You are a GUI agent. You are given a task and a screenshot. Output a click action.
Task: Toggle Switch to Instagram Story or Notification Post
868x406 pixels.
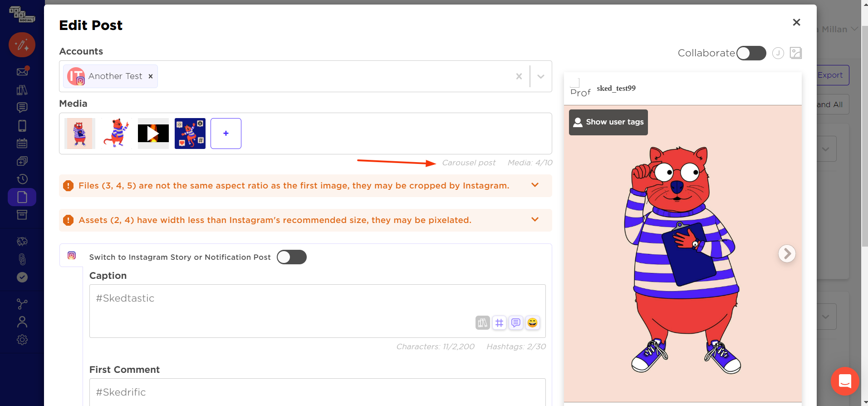click(292, 257)
